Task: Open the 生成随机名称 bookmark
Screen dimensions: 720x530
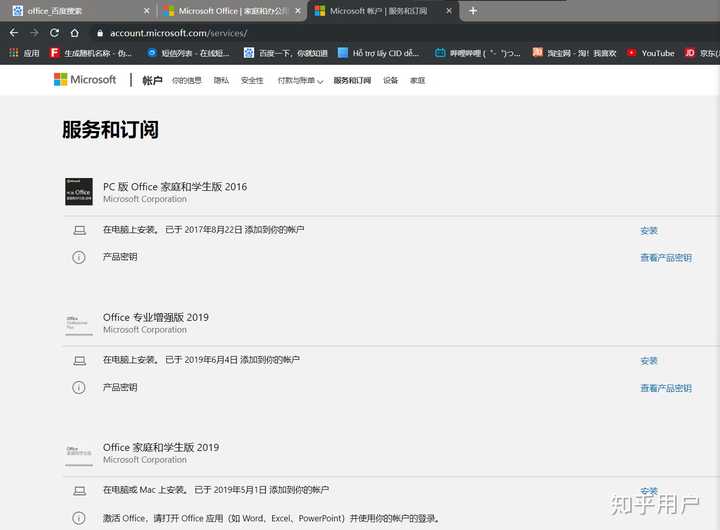Action: pyautogui.click(x=91, y=53)
